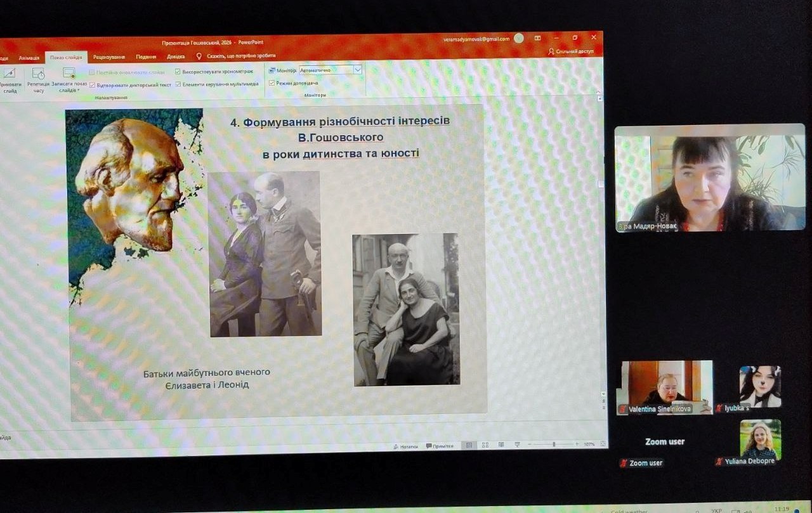Toggle Відтворювати дикторський текст checkbox
This screenshot has height=513, width=812.
click(93, 84)
